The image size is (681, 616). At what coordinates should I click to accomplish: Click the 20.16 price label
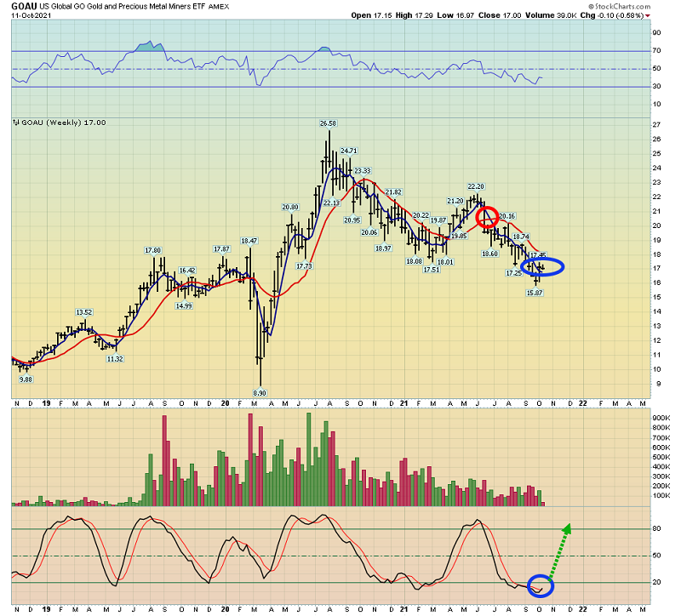click(x=506, y=216)
